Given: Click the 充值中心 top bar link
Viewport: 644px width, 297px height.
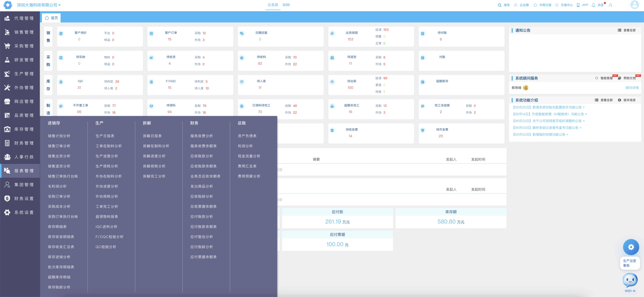Looking at the screenshot, I should click(564, 5).
